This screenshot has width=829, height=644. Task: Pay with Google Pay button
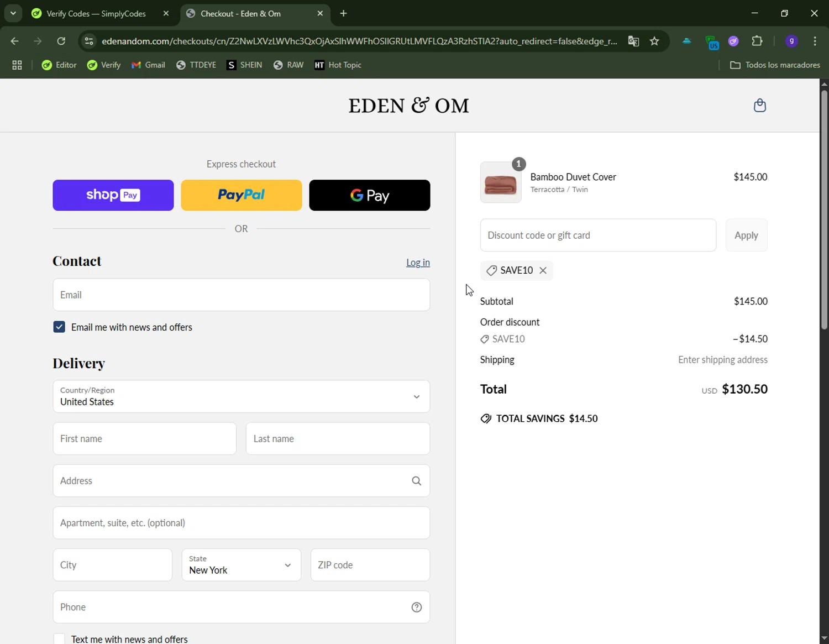point(370,195)
